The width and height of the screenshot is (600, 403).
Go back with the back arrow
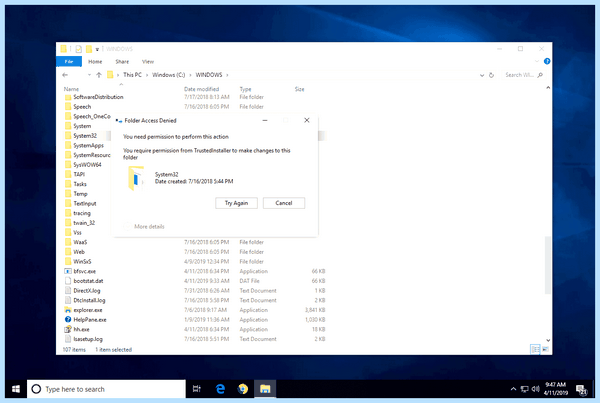(65, 75)
